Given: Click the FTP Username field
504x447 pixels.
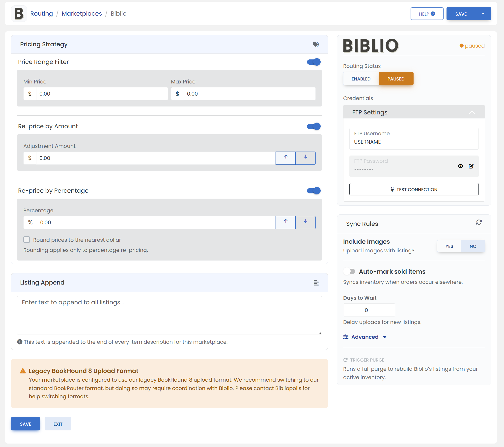Looking at the screenshot, I should coord(414,139).
